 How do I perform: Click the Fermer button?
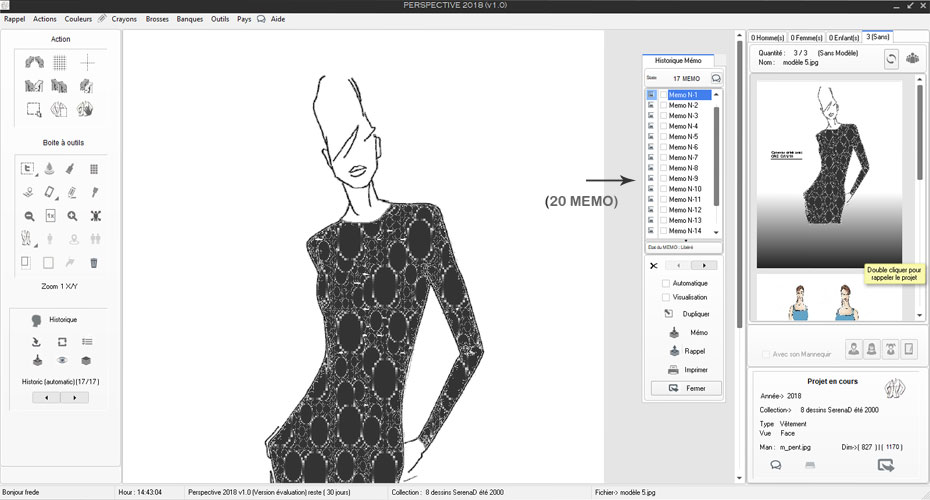pyautogui.click(x=686, y=388)
